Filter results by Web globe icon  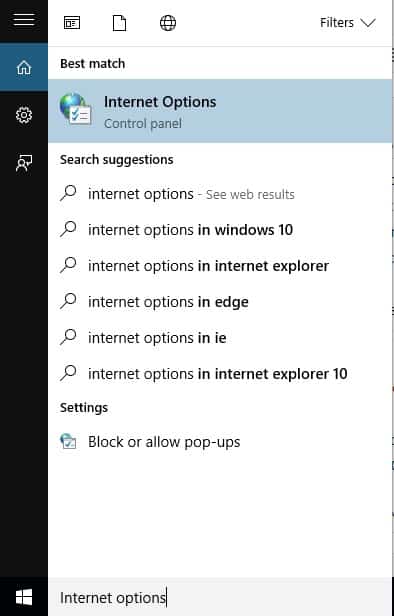[168, 23]
